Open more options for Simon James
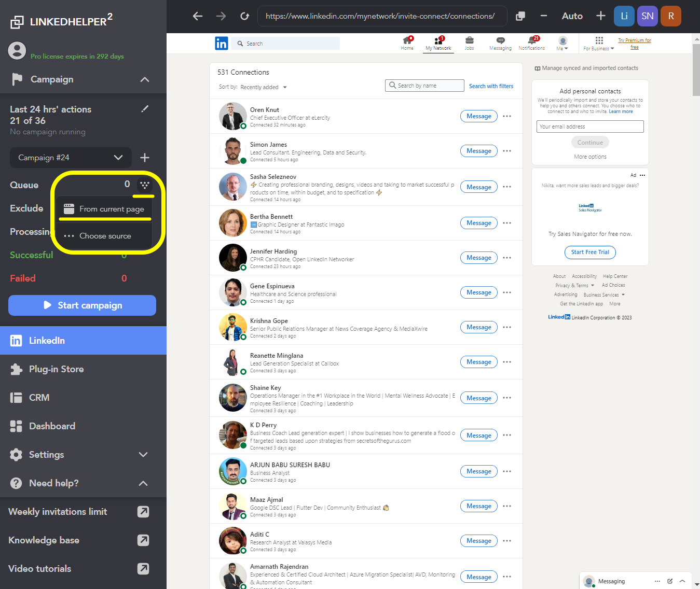 click(x=507, y=151)
